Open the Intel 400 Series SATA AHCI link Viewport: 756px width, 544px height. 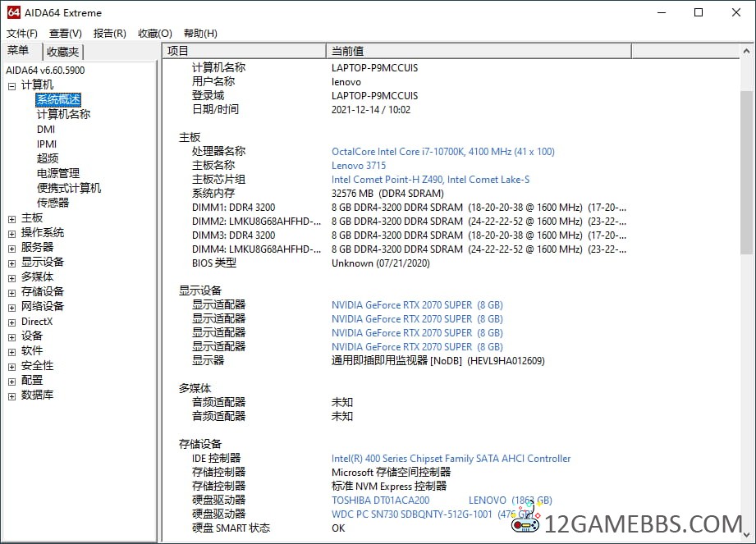pos(451,458)
